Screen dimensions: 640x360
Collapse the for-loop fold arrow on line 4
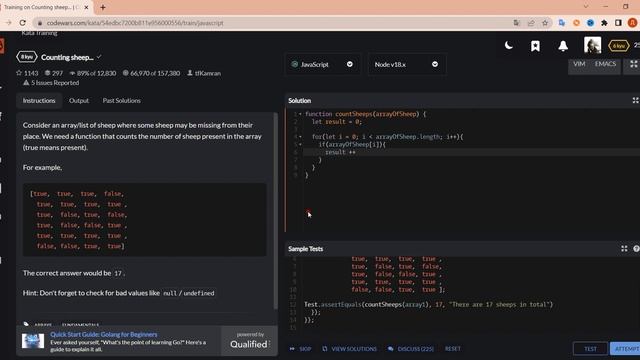pos(300,137)
